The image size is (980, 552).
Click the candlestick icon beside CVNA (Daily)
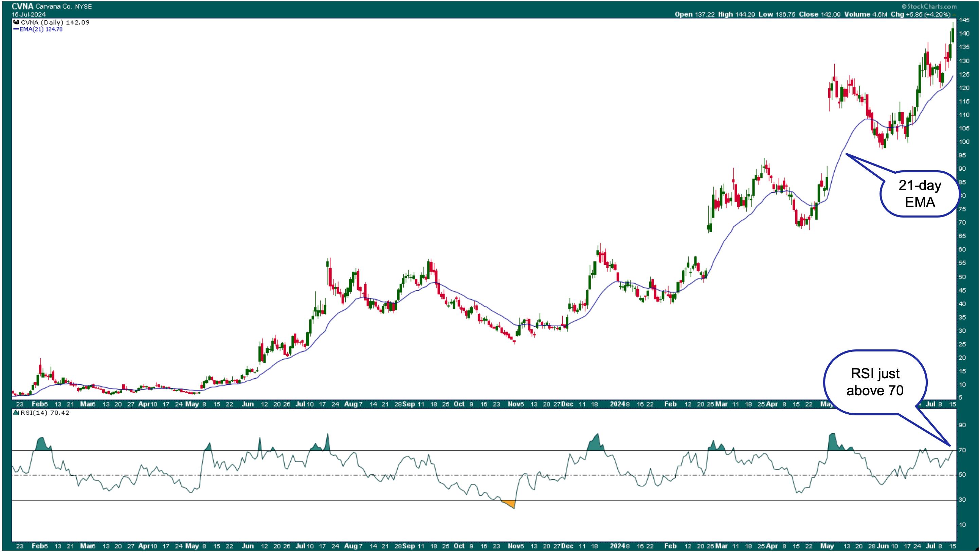(x=16, y=22)
